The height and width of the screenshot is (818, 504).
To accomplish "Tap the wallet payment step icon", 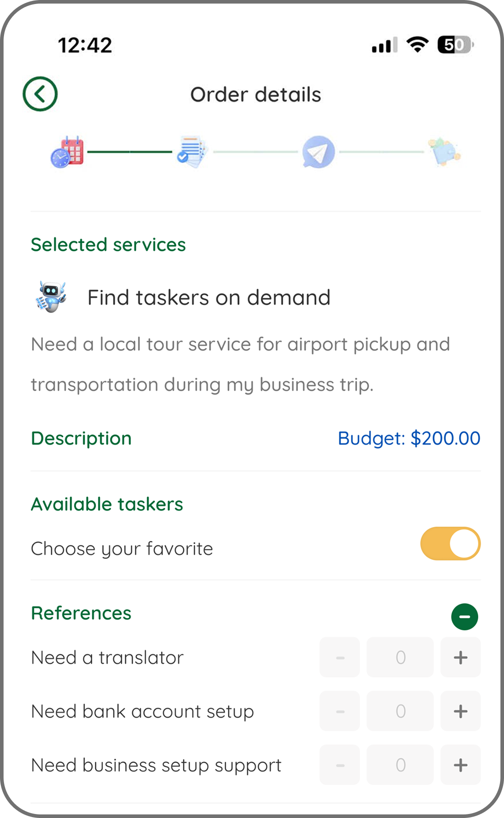I will coord(444,152).
